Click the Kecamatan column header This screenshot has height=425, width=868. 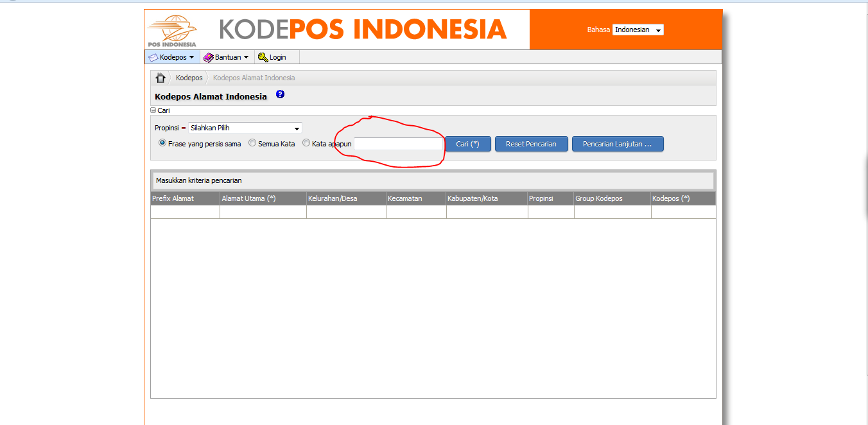pos(416,198)
